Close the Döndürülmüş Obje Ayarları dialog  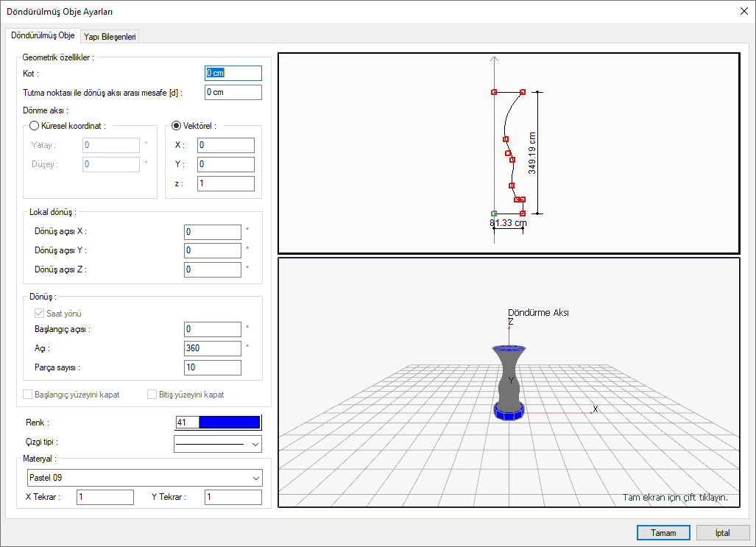pos(743,11)
